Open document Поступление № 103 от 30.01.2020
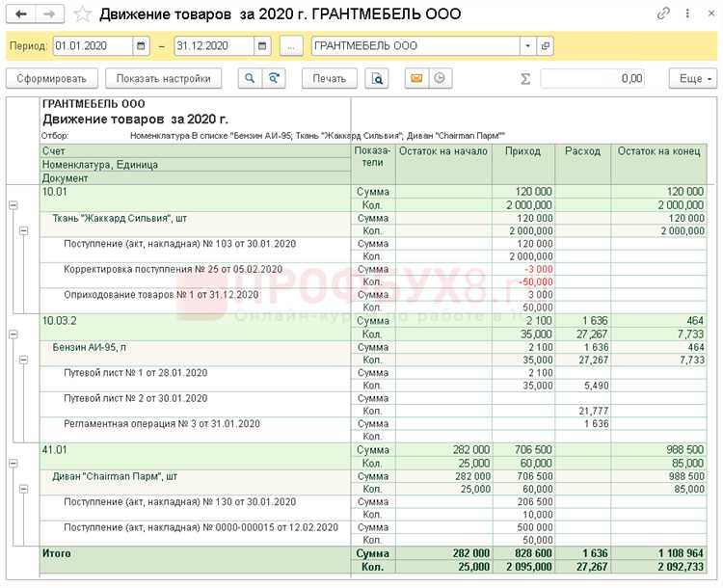Viewport: 723px width, 588px height. (x=180, y=244)
